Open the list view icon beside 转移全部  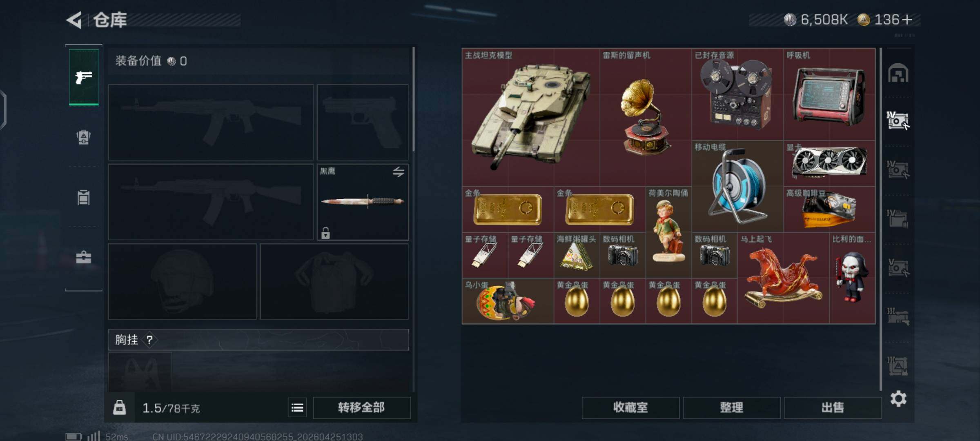297,408
